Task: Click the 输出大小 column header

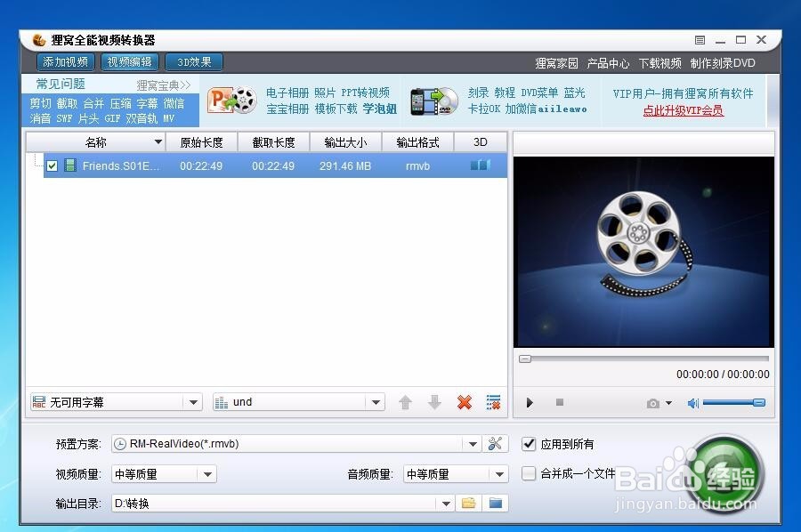Action: pos(345,142)
